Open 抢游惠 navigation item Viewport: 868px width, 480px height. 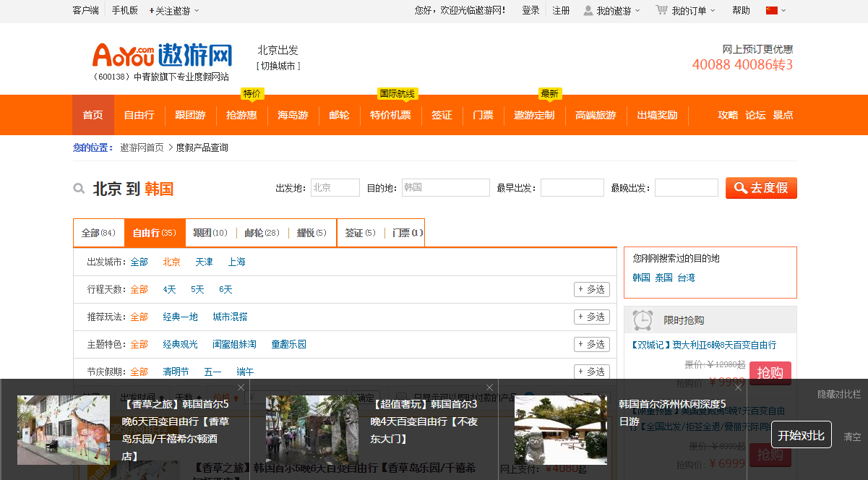click(x=241, y=115)
